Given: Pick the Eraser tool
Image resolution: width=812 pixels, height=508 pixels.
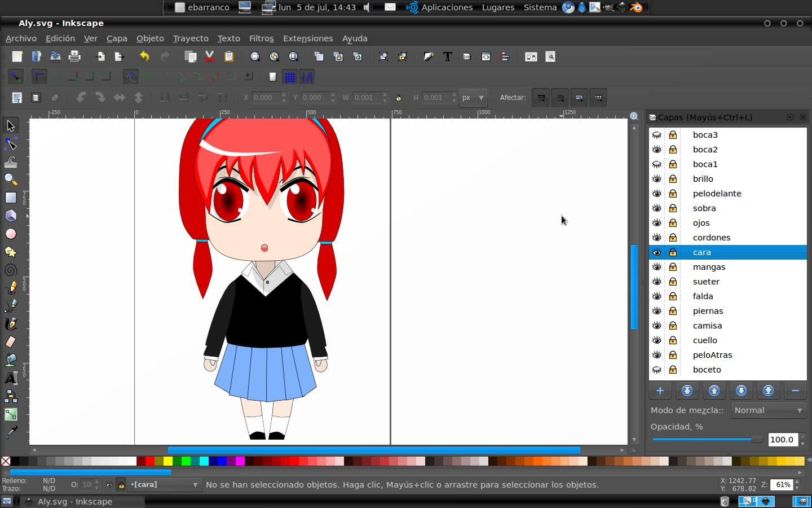Looking at the screenshot, I should coord(11,341).
